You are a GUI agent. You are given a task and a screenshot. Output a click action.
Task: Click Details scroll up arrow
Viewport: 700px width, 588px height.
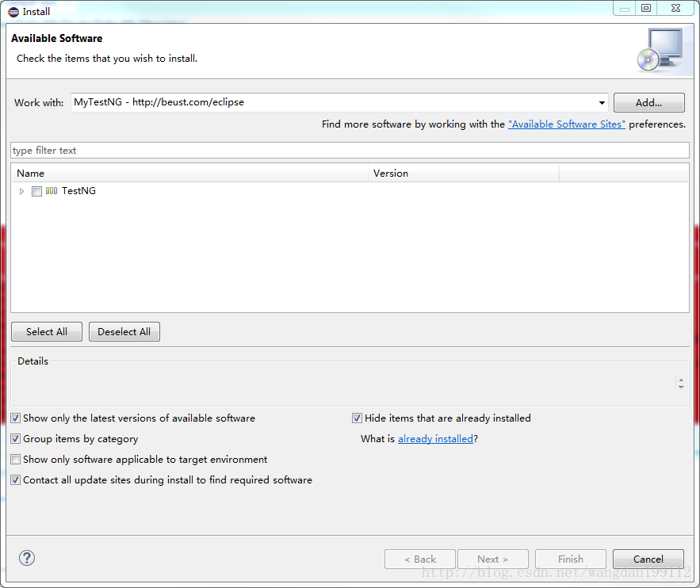681,380
